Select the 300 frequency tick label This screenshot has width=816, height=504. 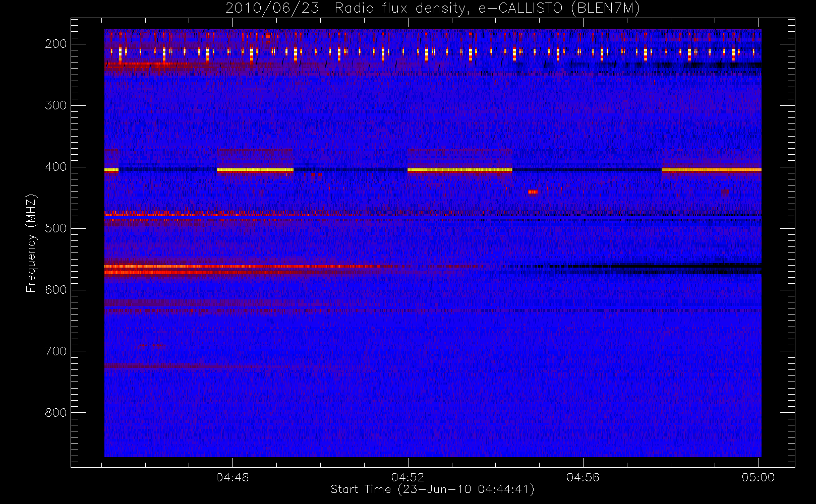click(56, 105)
